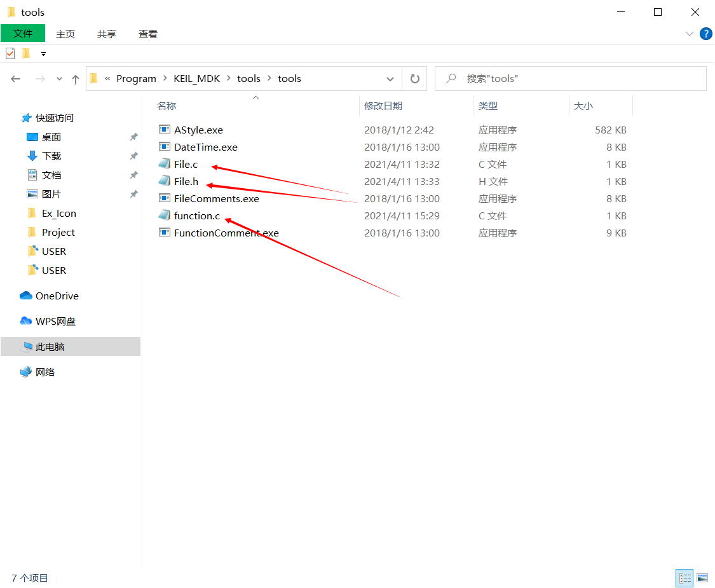The image size is (715, 588).
Task: Open the quick access toolbar customize dropdown
Action: click(43, 54)
